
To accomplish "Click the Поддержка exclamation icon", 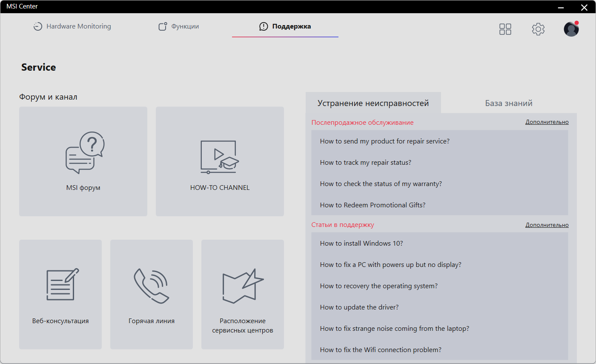I will pyautogui.click(x=264, y=26).
